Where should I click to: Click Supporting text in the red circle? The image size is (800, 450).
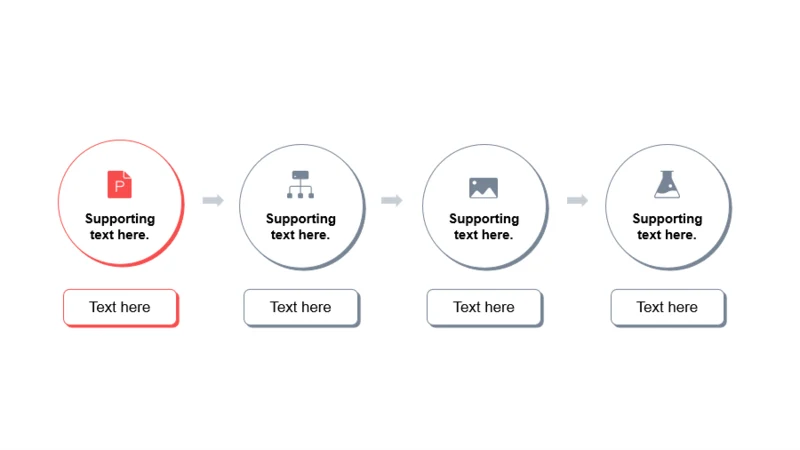[120, 227]
